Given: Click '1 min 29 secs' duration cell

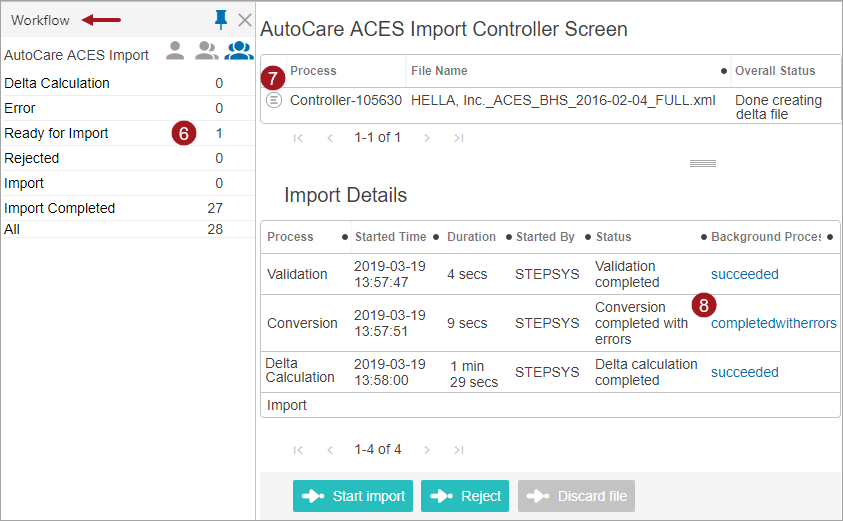Looking at the screenshot, I should pyautogui.click(x=474, y=374).
